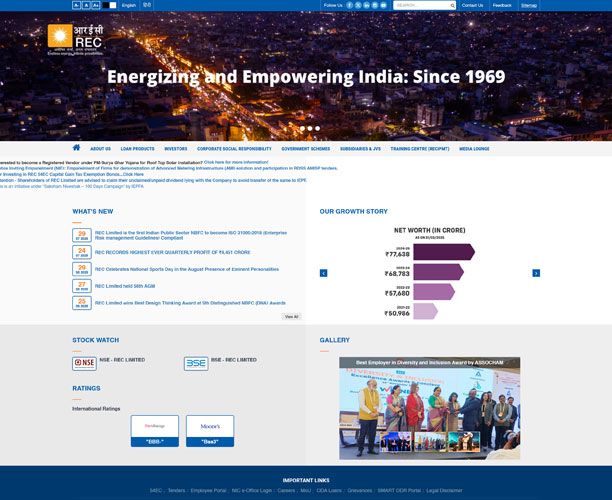Focus the Search input field
Image resolution: width=612 pixels, height=500 pixels.
(422, 5)
